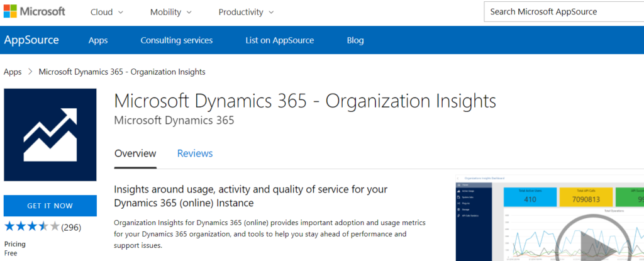Click the breadcrumb chevron after Apps
The image size is (644, 261).
(x=30, y=72)
